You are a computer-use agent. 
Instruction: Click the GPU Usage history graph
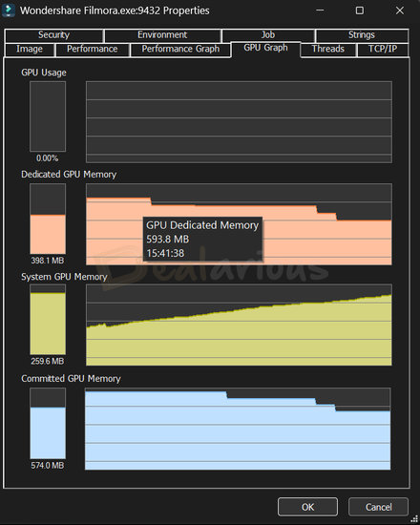click(239, 122)
